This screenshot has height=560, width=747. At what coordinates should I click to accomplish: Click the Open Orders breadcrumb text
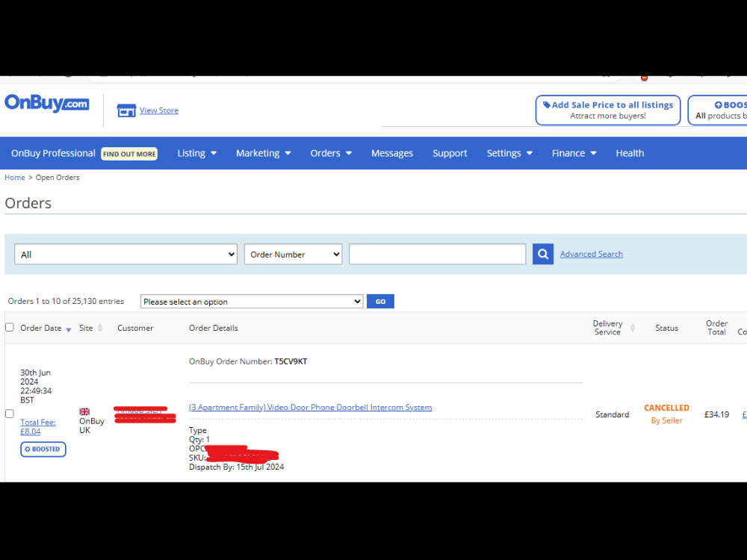pyautogui.click(x=58, y=177)
